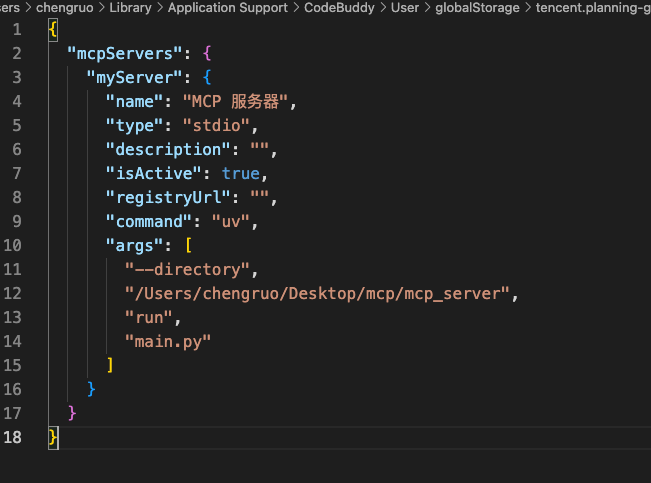The height and width of the screenshot is (483, 651).
Task: Open the User breadcrumb segment
Action: pyautogui.click(x=405, y=7)
